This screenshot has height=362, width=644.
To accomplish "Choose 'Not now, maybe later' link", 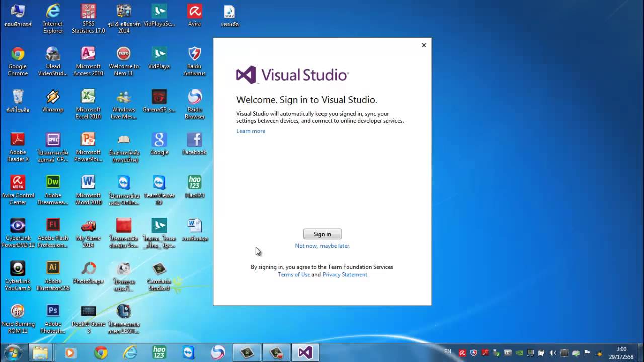I will click(x=323, y=246).
